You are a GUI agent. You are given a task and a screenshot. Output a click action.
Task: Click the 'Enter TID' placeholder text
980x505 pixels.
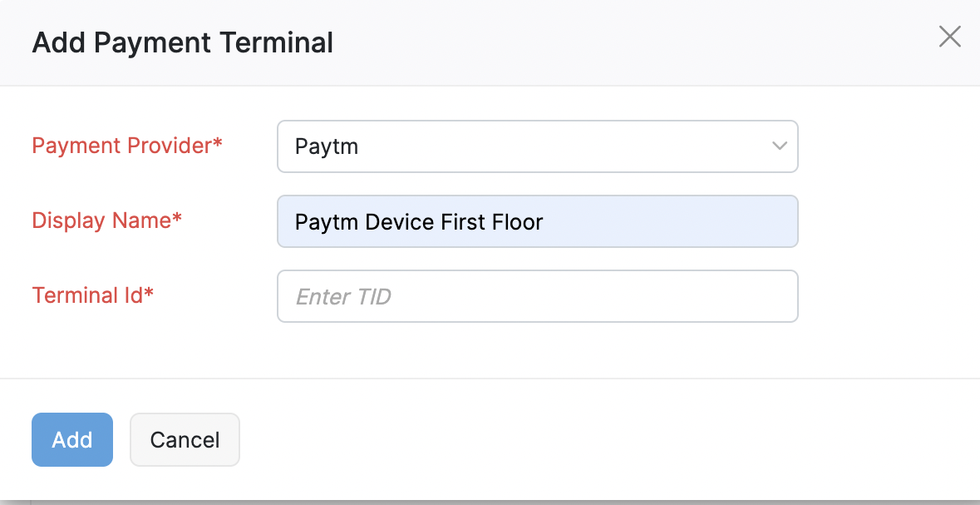pyautogui.click(x=343, y=296)
